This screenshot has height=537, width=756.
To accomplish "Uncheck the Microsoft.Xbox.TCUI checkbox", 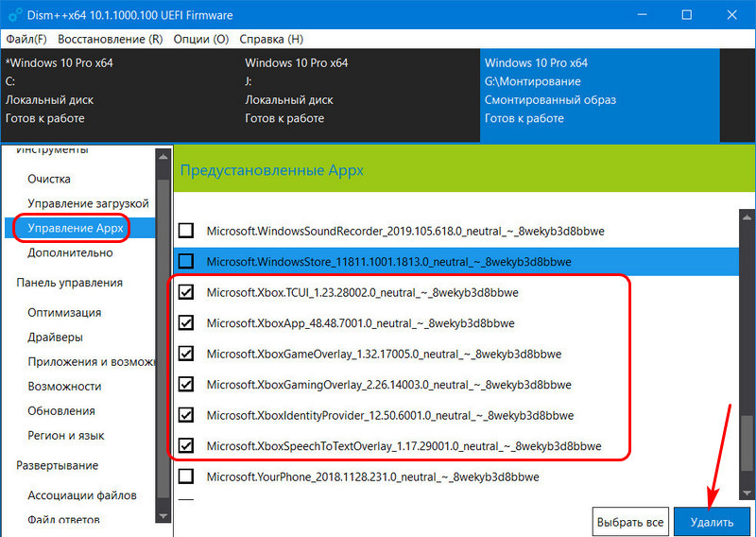I will tap(186, 292).
